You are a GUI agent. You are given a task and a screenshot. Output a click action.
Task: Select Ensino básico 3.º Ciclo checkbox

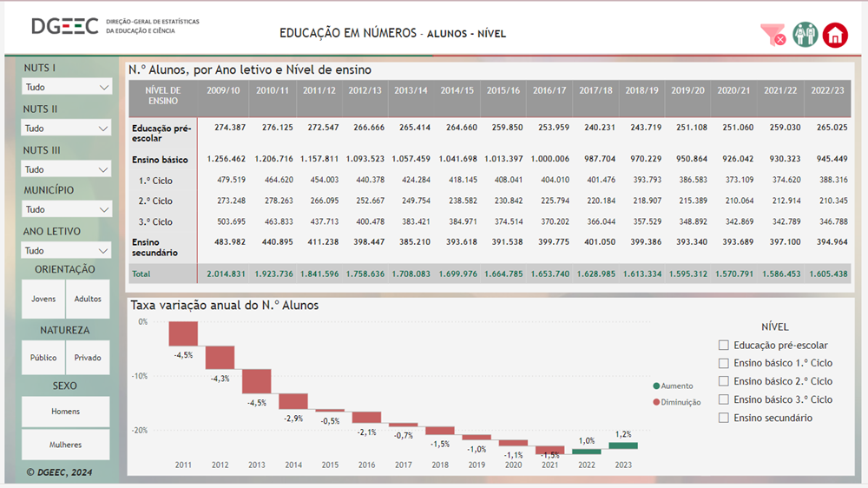click(x=724, y=399)
